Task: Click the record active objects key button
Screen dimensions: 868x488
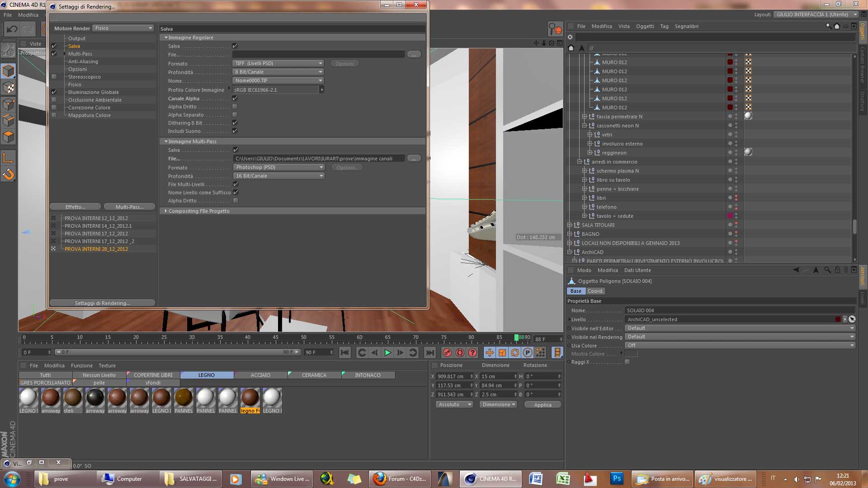Action: pos(447,352)
